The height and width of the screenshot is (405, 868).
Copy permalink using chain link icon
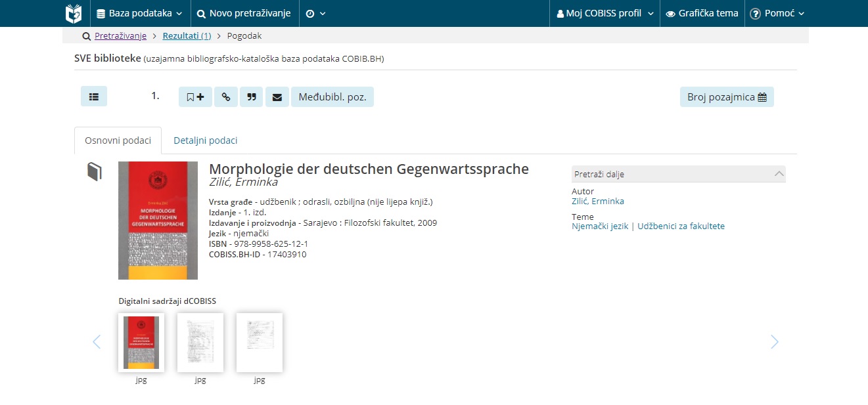(x=225, y=97)
